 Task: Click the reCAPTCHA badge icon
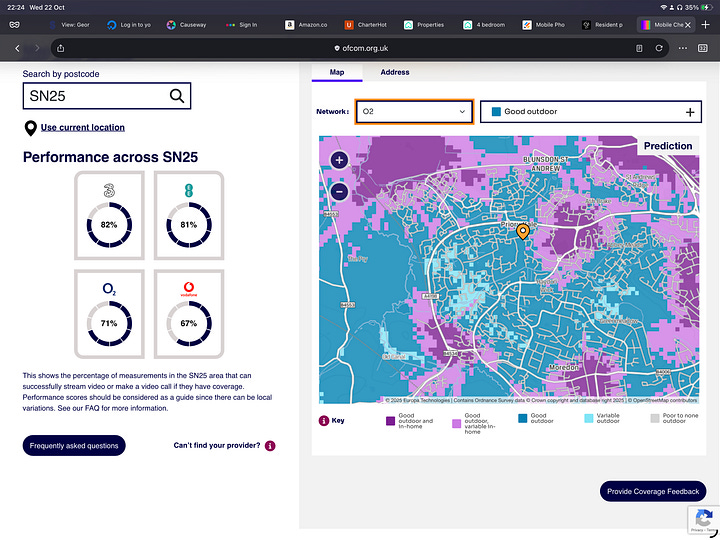point(703,520)
